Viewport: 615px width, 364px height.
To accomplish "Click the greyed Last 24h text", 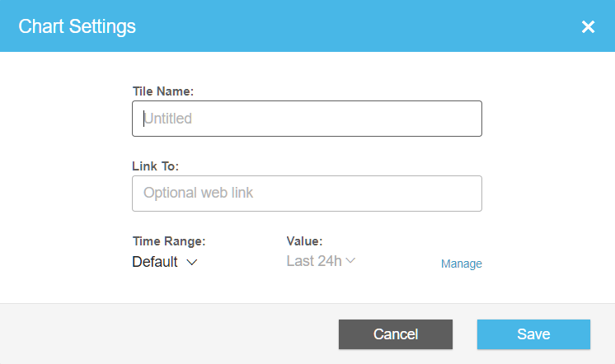I will (x=314, y=261).
